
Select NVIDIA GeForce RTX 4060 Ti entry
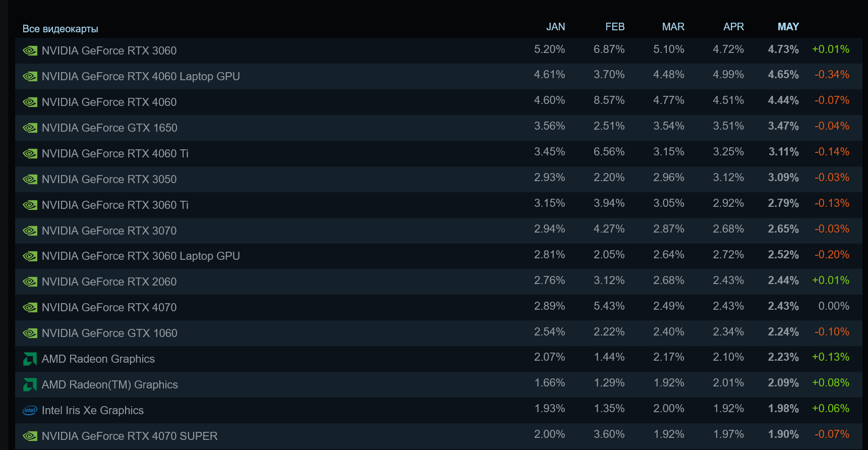click(115, 154)
